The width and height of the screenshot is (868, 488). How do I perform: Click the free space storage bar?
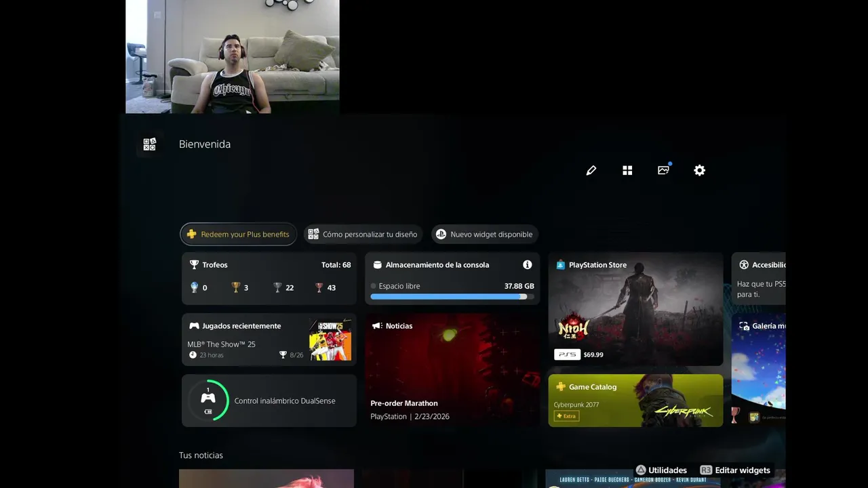coord(452,297)
